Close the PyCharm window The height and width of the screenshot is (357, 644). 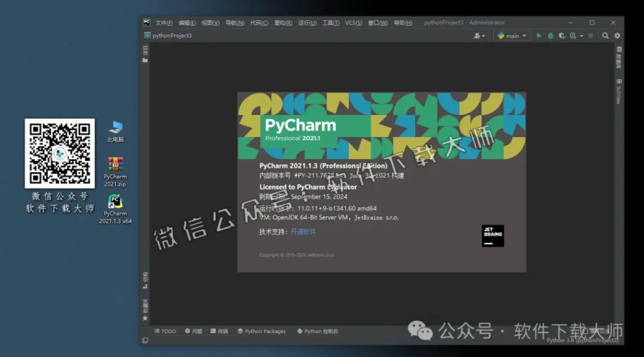tap(613, 23)
